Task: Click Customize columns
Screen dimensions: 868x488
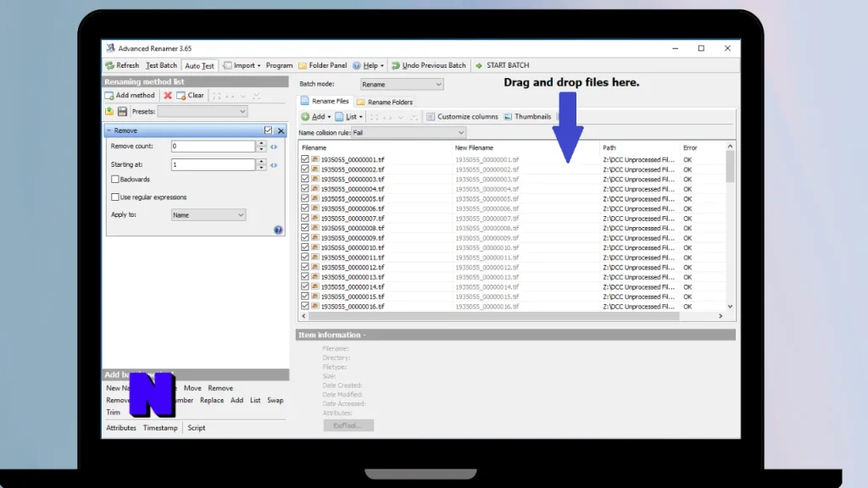Action: 462,117
